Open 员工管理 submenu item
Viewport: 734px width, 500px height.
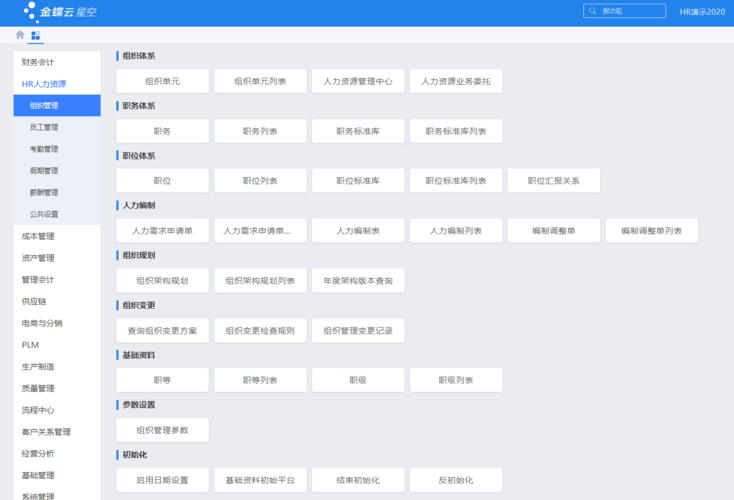(57, 127)
